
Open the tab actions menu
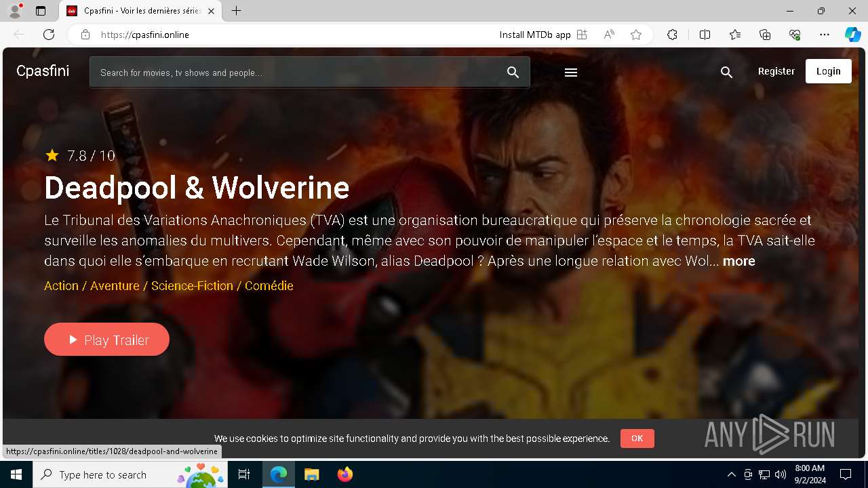pyautogui.click(x=41, y=11)
